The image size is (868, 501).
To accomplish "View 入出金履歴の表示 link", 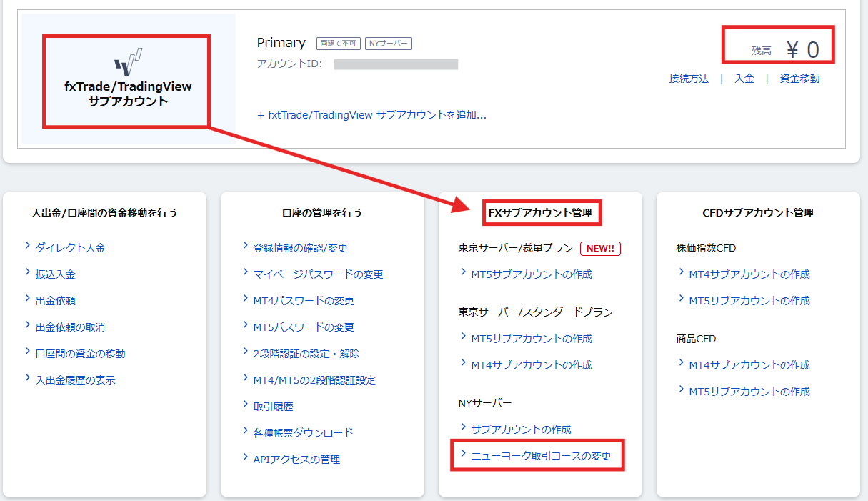I will [x=75, y=380].
